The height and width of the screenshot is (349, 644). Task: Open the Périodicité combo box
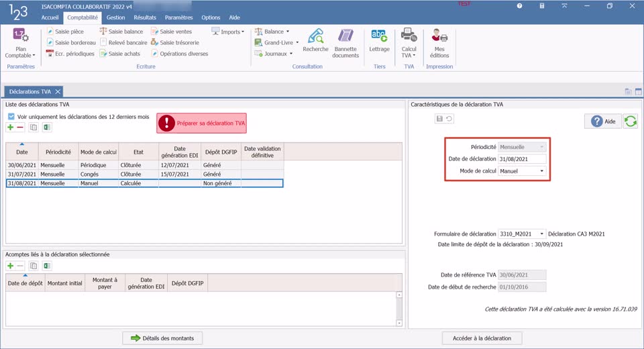pyautogui.click(x=522, y=147)
